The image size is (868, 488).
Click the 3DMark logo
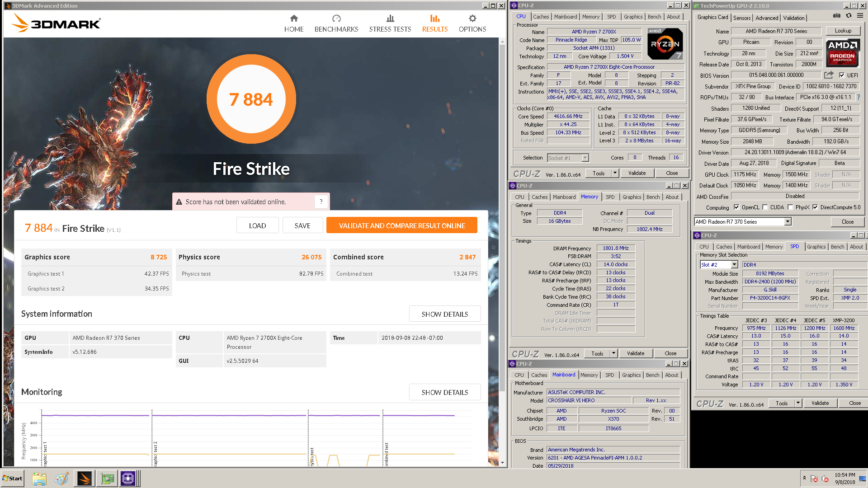point(56,23)
